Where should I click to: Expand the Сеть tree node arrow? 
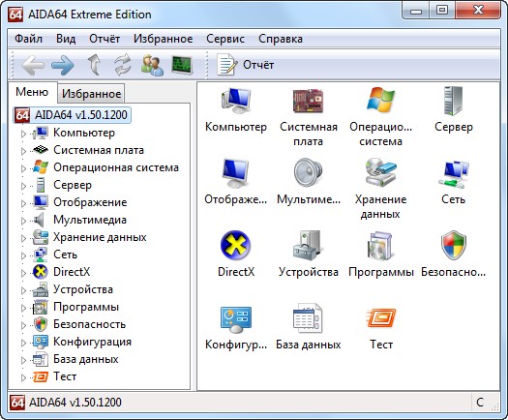click(23, 255)
